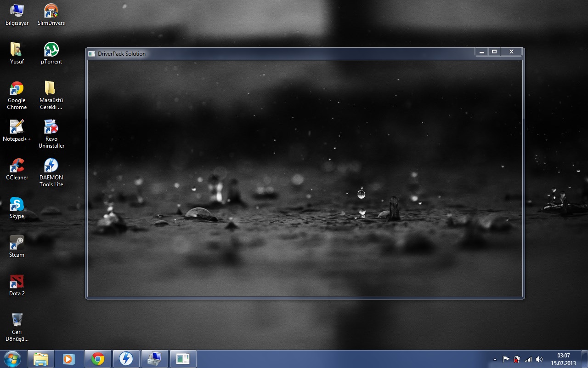Select the µTorrent desktop shortcut
Image resolution: width=588 pixels, height=368 pixels.
tap(51, 53)
